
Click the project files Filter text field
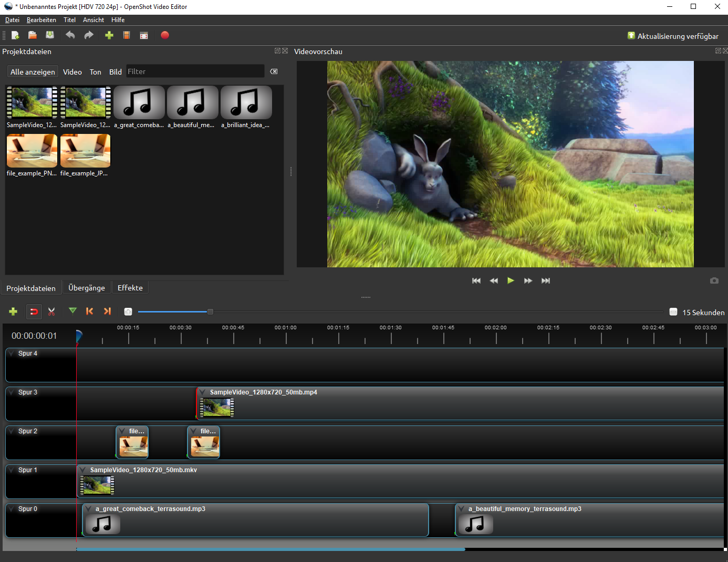(195, 71)
